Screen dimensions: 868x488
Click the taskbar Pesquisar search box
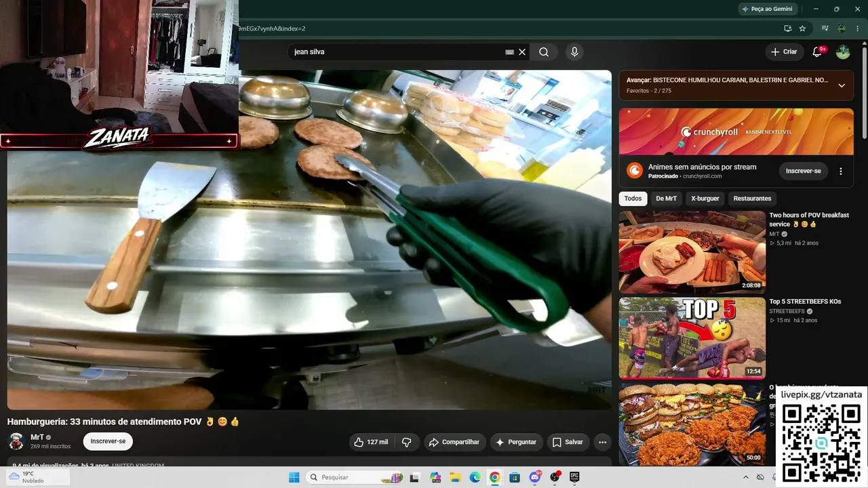(x=355, y=477)
